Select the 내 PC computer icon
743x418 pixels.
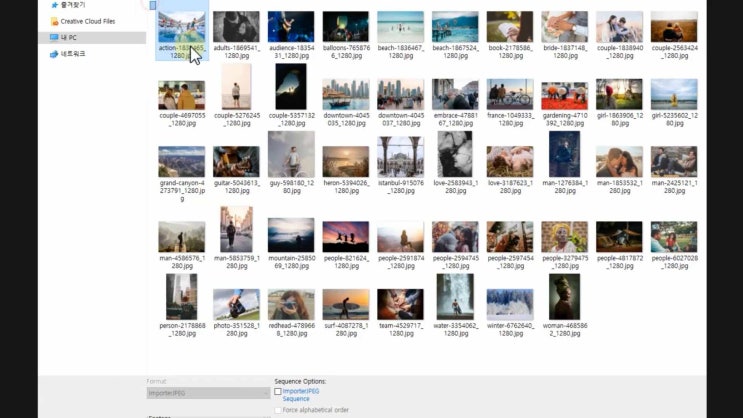point(54,37)
